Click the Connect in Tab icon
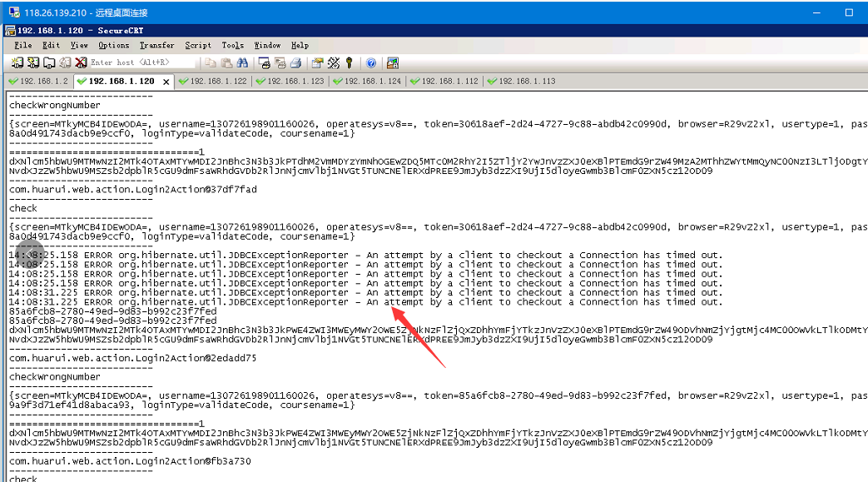Viewport: 868px width, 482px height. click(x=49, y=63)
